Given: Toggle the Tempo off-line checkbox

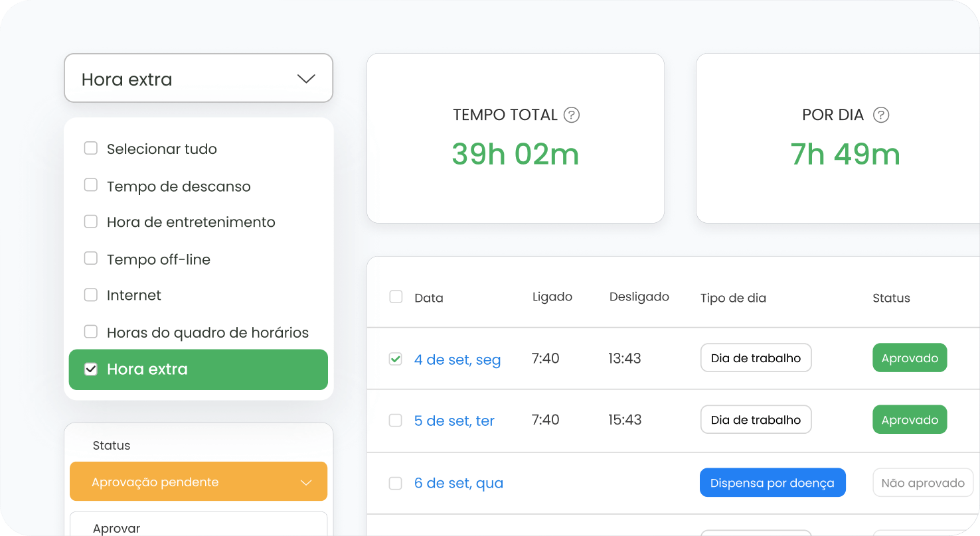Looking at the screenshot, I should pyautogui.click(x=91, y=259).
